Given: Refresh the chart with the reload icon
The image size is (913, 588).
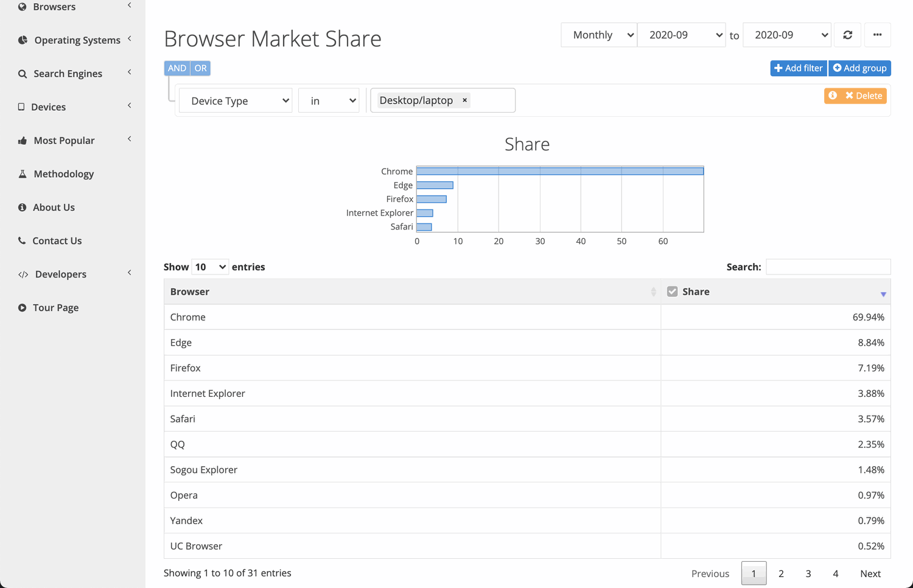Looking at the screenshot, I should pos(847,35).
